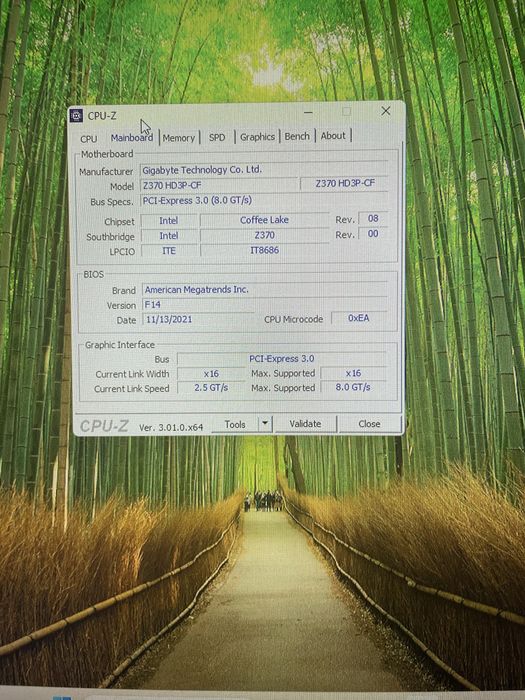This screenshot has height=700, width=525.
Task: Open the CPU tab
Action: [88, 139]
